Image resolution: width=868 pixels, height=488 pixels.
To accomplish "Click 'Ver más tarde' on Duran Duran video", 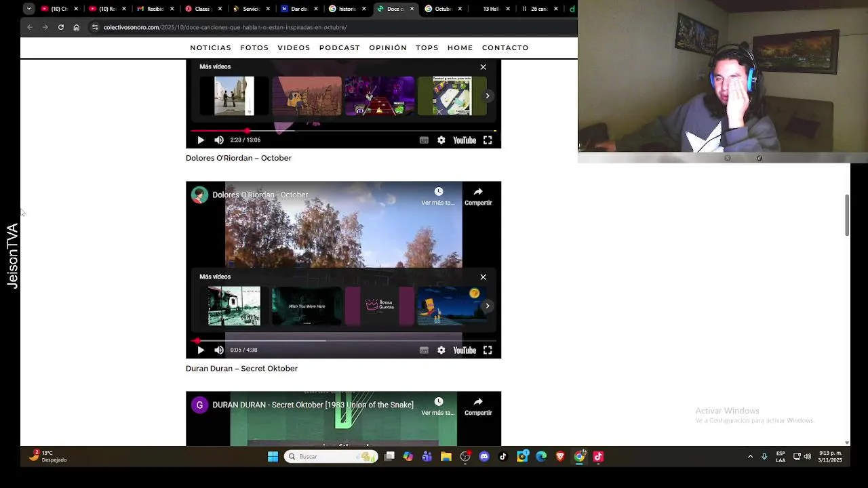I will tap(438, 407).
